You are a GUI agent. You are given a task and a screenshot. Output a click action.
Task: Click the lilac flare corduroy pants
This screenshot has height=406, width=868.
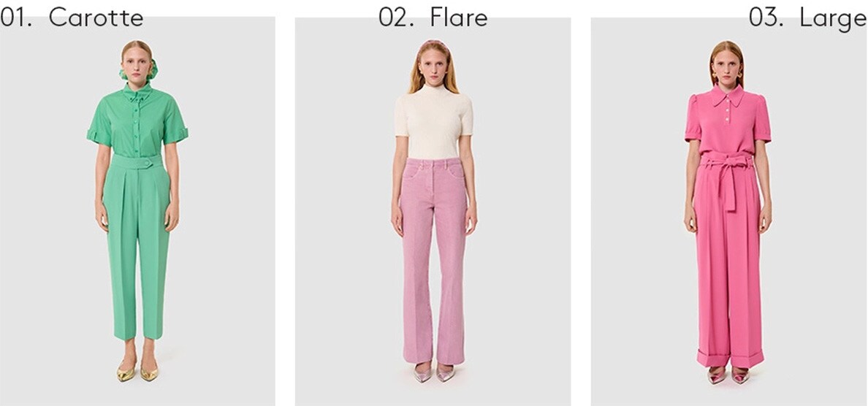pos(433,261)
